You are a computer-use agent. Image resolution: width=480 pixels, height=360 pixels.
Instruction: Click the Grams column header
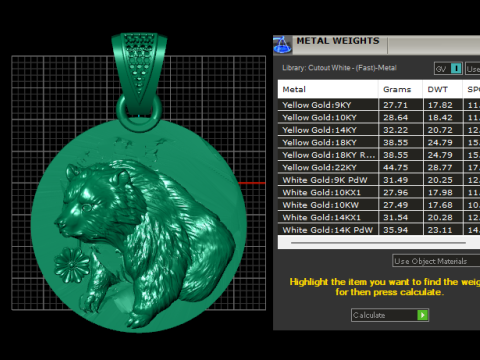[400, 89]
